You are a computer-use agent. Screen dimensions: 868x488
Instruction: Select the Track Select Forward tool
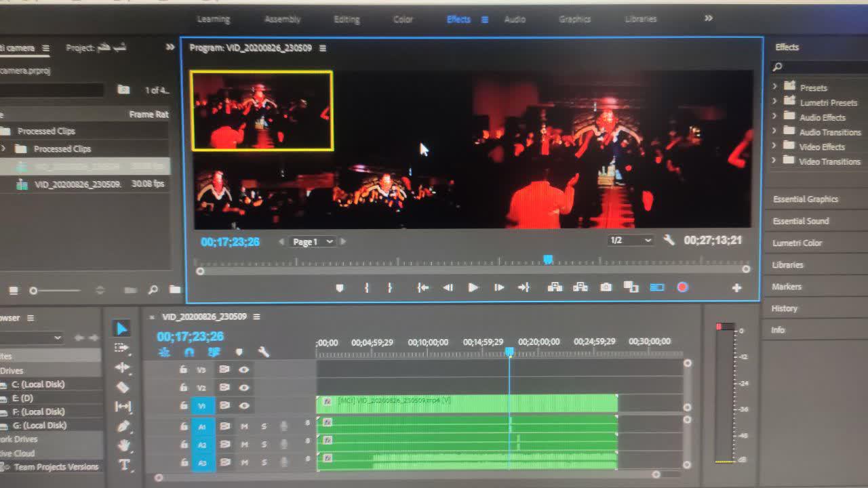click(x=121, y=348)
